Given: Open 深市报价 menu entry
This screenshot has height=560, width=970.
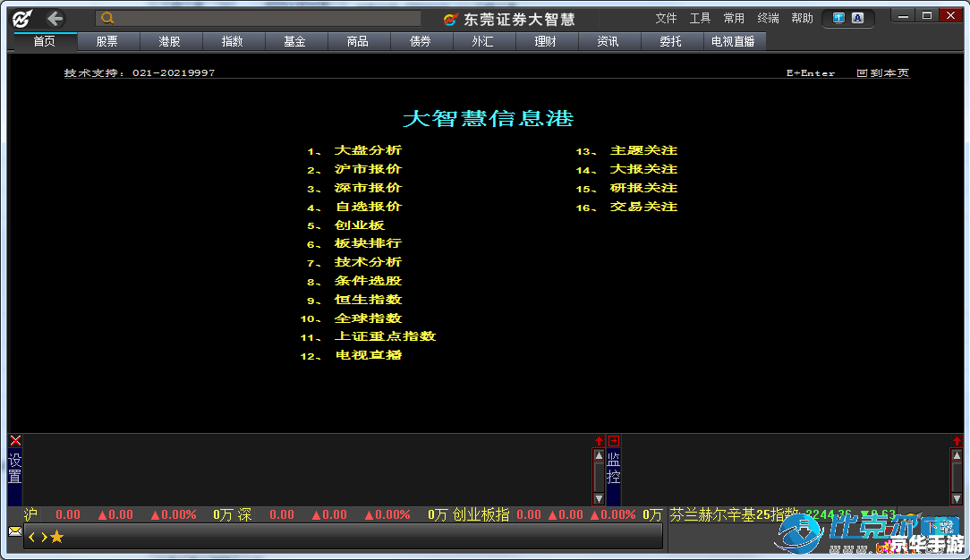Looking at the screenshot, I should tap(368, 187).
